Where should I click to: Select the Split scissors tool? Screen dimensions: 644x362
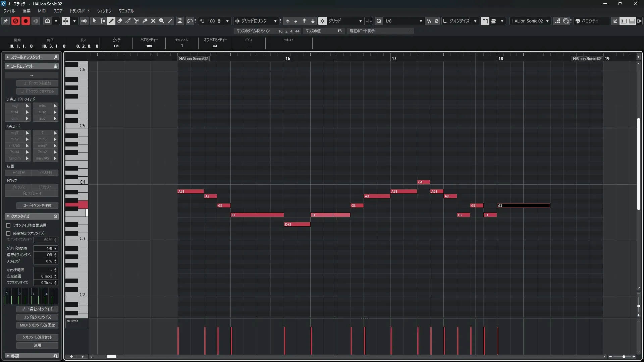pos(137,21)
